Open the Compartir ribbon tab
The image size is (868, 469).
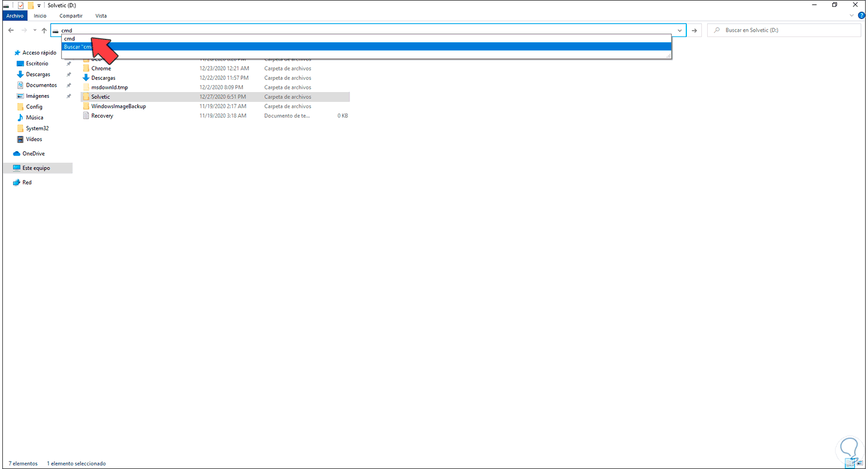click(71, 16)
